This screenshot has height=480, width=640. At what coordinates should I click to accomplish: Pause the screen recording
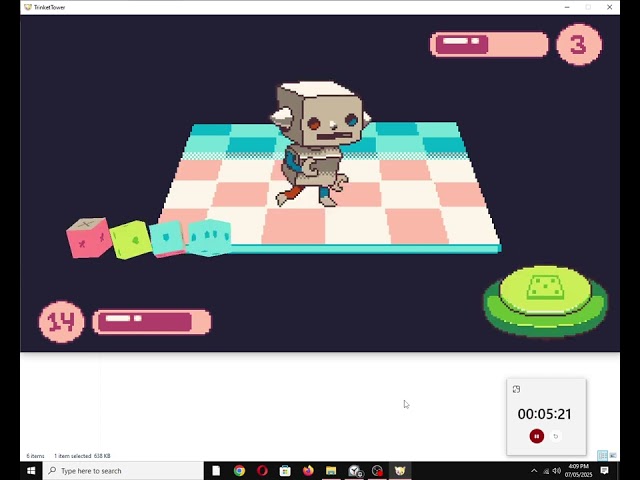pyautogui.click(x=536, y=436)
